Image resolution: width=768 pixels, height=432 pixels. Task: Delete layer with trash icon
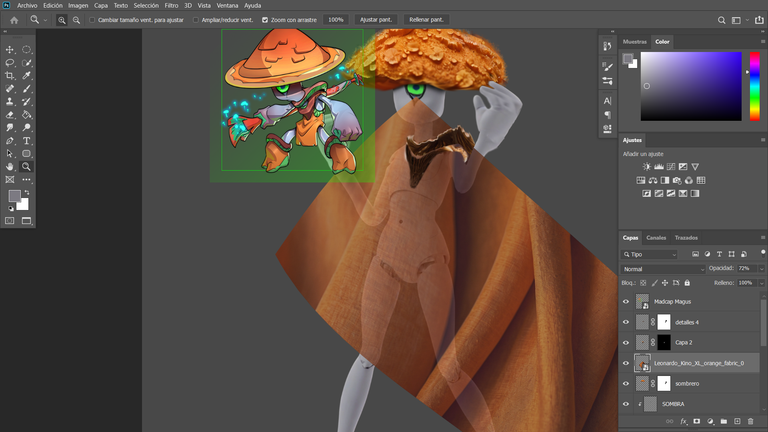click(x=750, y=421)
